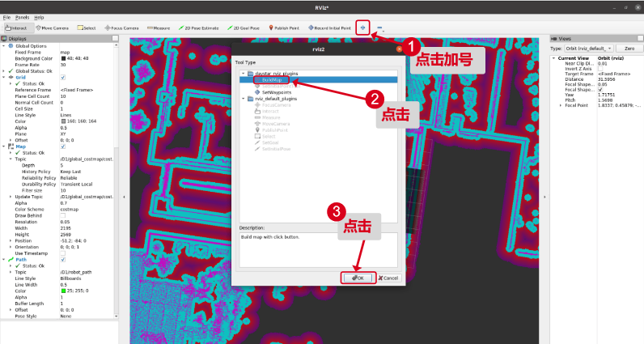Confirm the dialog with OK

click(358, 278)
